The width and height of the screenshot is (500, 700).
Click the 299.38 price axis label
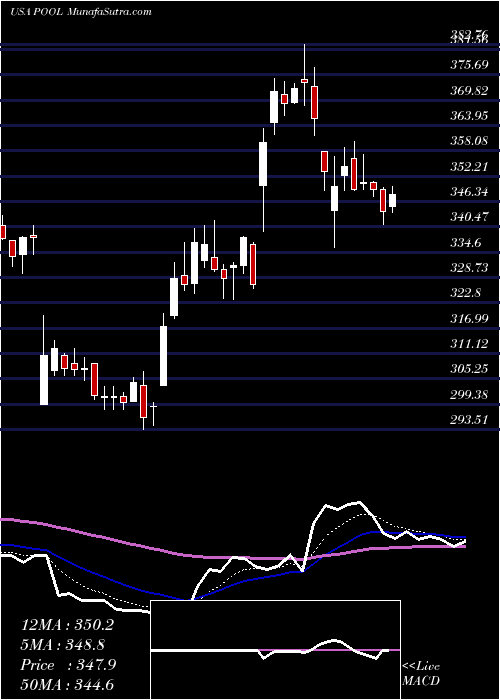click(469, 395)
